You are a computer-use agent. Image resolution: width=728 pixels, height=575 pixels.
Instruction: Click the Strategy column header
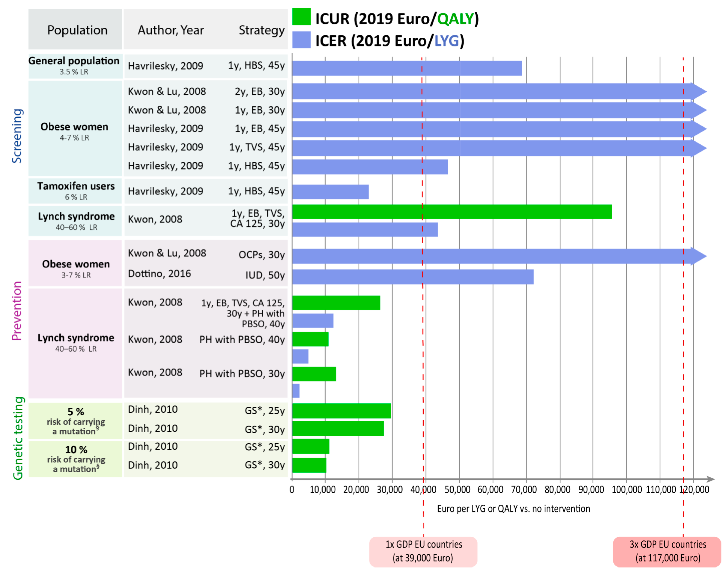(261, 30)
